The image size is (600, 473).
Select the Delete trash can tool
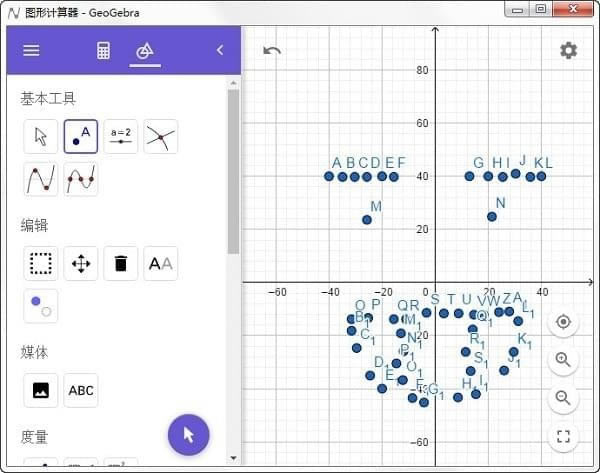121,263
